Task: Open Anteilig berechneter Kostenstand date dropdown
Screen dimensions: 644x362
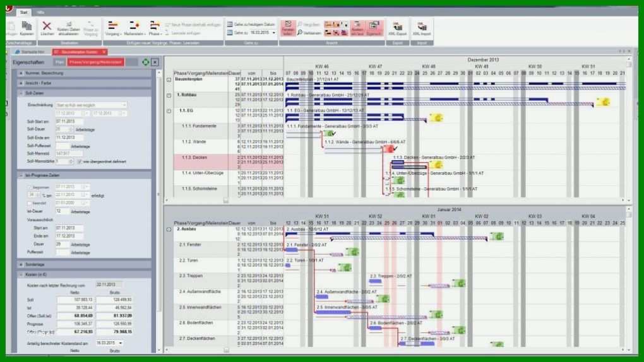Action: point(121,342)
